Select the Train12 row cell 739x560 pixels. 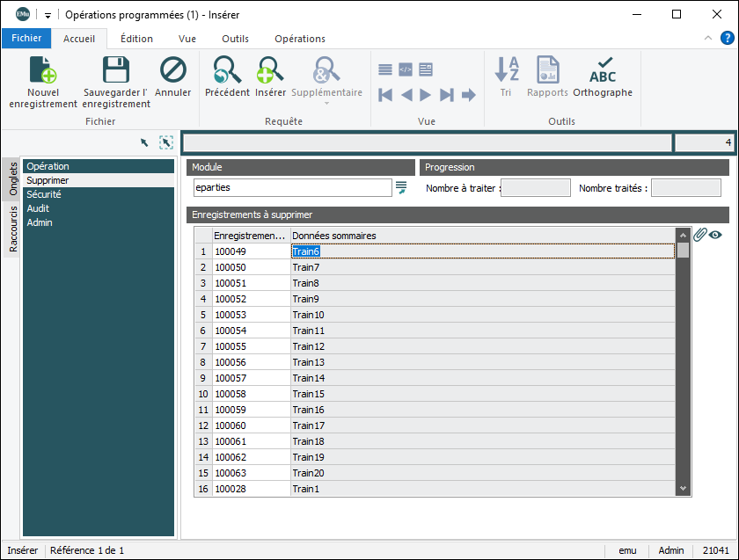[309, 347]
